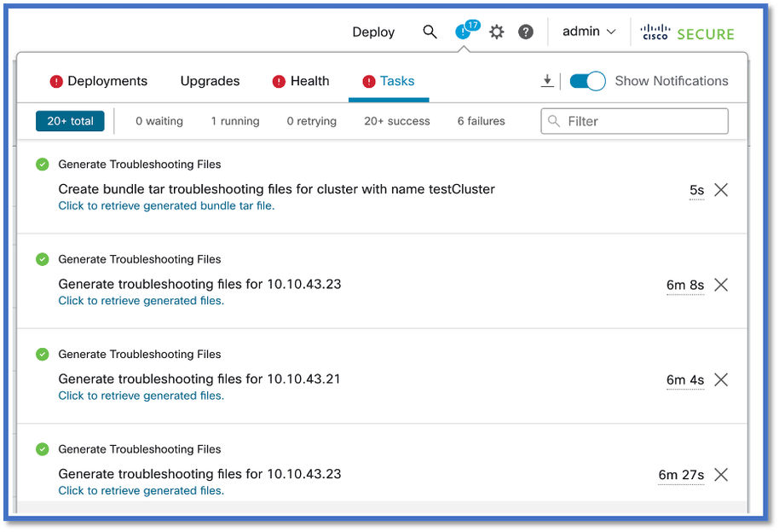The width and height of the screenshot is (779, 532).
Task: Filter by 6 failures
Action: 481,121
